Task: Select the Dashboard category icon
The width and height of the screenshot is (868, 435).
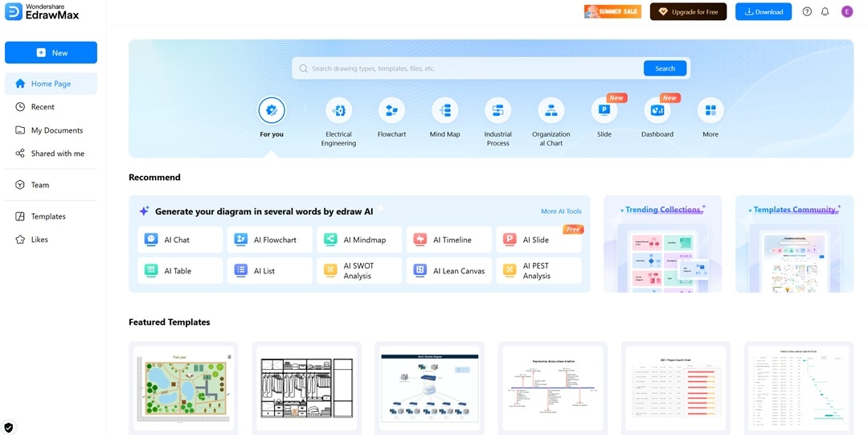Action: click(657, 111)
